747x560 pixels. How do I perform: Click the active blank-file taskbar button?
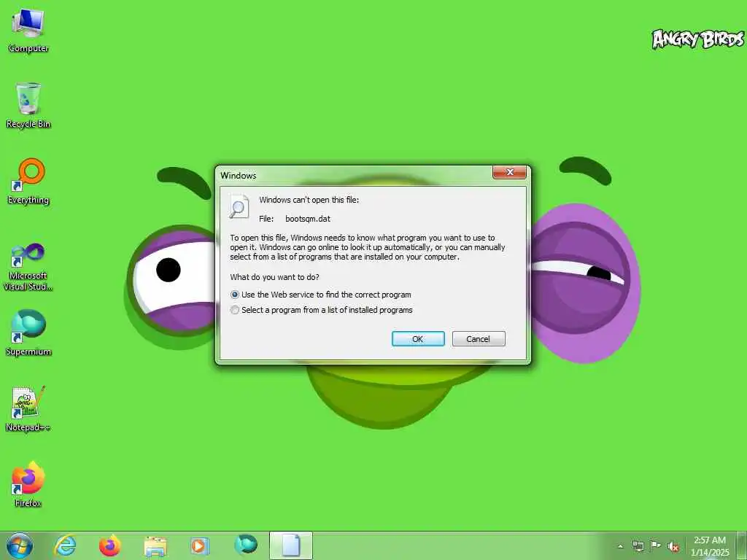[291, 545]
